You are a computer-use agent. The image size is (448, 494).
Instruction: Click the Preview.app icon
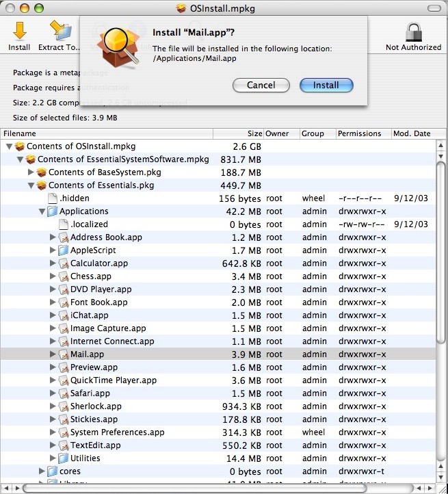point(64,367)
